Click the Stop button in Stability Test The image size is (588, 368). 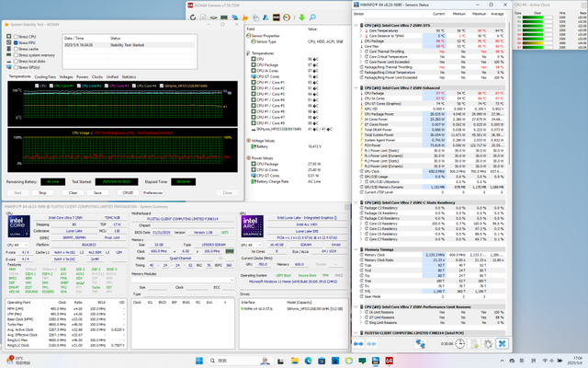pyautogui.click(x=42, y=192)
